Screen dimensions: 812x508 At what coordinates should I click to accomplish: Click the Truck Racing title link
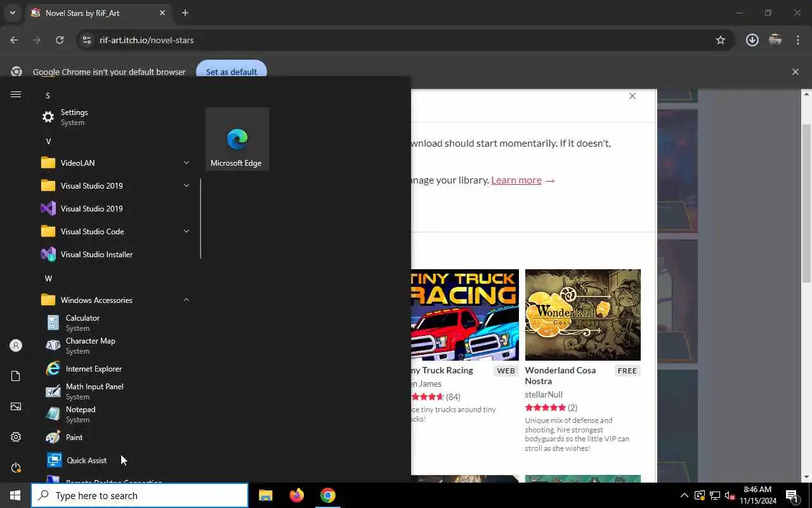(x=442, y=370)
